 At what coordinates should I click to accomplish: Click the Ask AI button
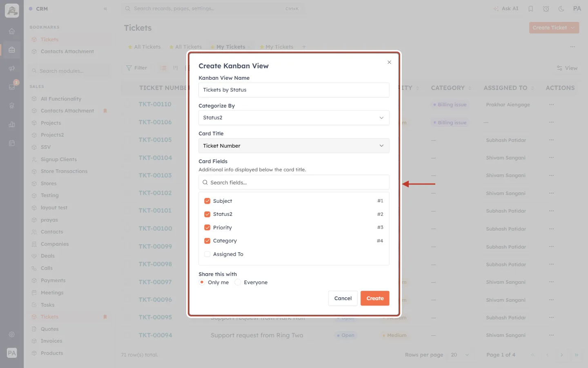click(x=506, y=9)
